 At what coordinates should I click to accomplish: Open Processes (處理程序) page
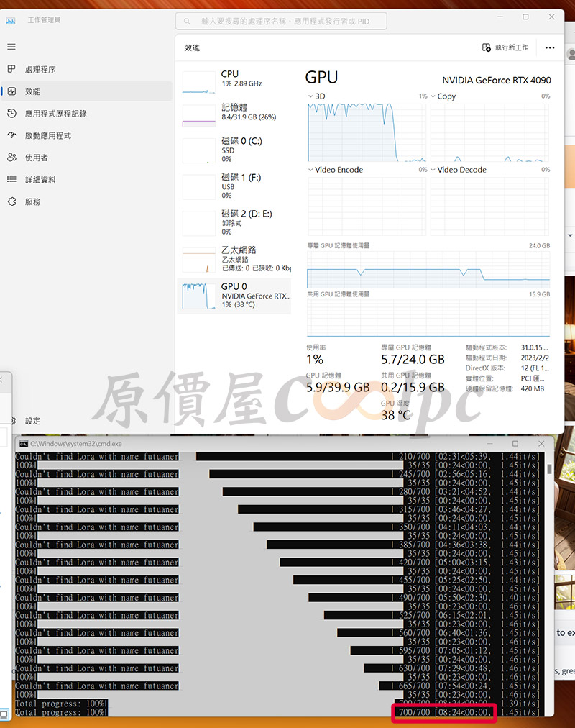click(x=86, y=69)
